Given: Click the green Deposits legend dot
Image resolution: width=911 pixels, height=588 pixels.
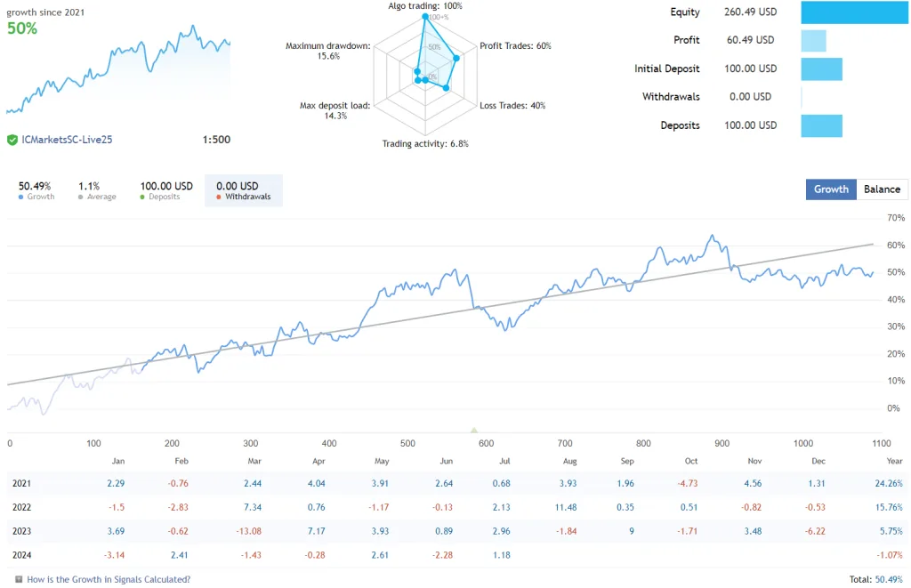Looking at the screenshot, I should coord(142,196).
